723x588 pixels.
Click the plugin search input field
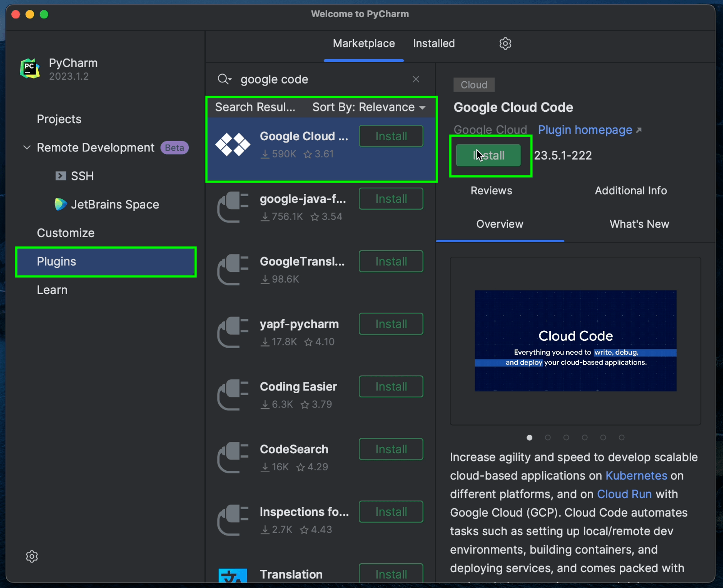coord(320,79)
